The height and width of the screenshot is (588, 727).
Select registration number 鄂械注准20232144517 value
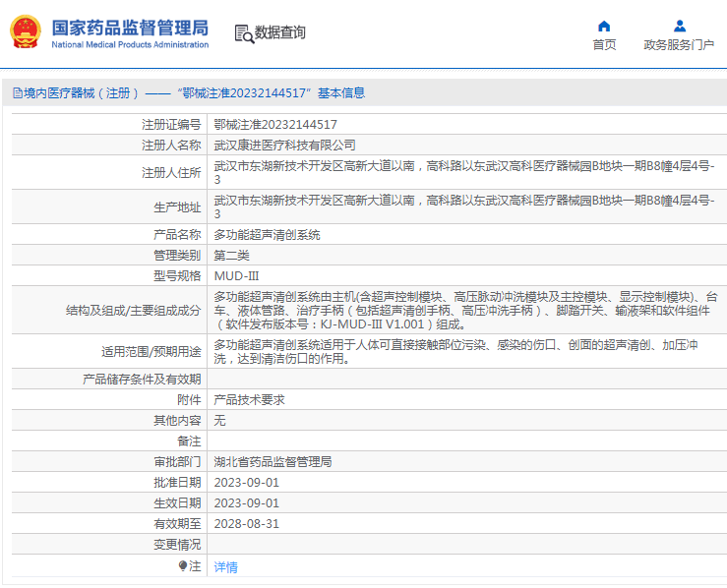click(275, 125)
